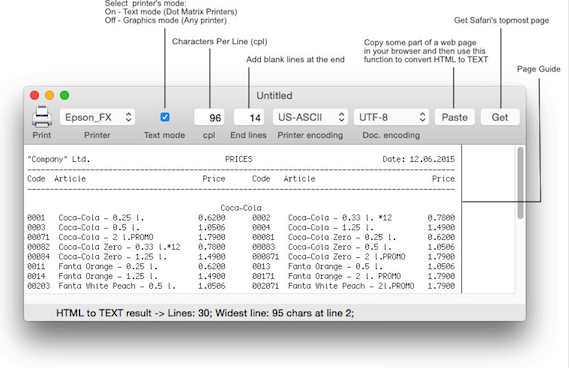This screenshot has width=569, height=368.
Task: Click the red close window button
Action: point(34,95)
